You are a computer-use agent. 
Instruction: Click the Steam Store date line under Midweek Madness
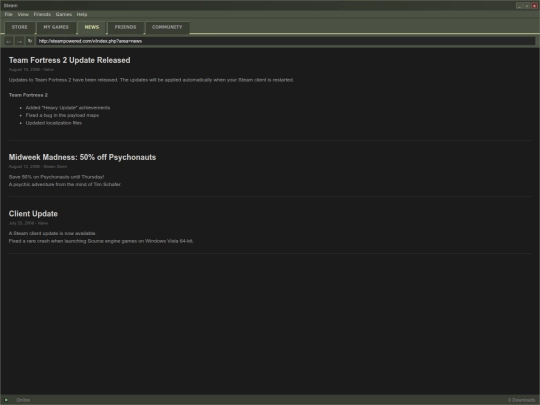pyautogui.click(x=38, y=167)
